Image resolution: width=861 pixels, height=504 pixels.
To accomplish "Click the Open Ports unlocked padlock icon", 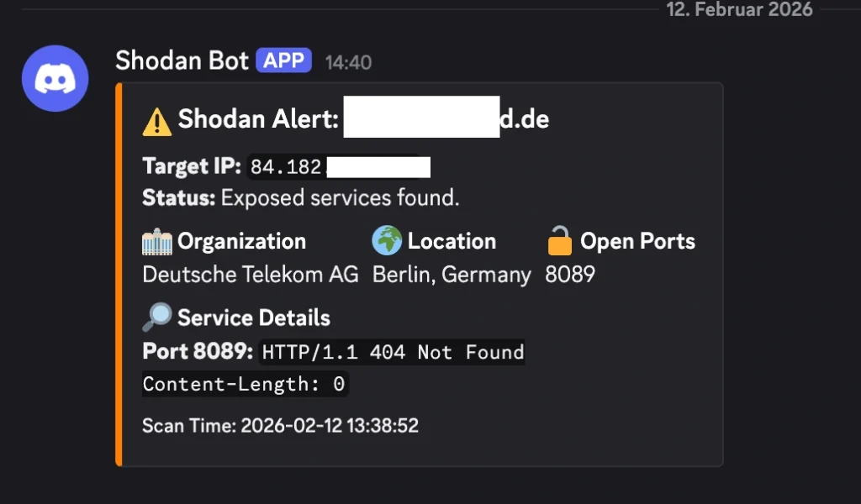I will point(560,241).
